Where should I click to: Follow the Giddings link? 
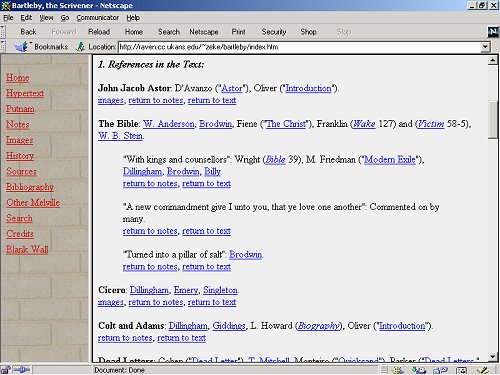coord(229,326)
